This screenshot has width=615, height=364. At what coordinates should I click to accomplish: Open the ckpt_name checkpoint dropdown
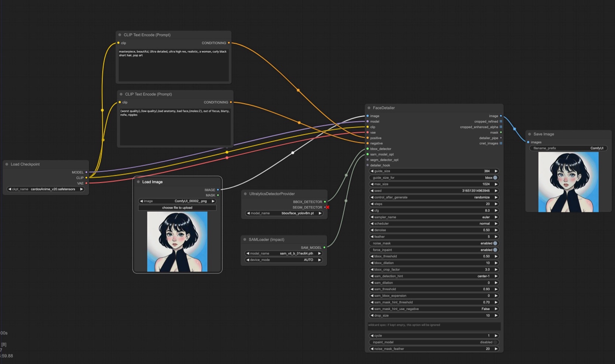[x=46, y=189]
